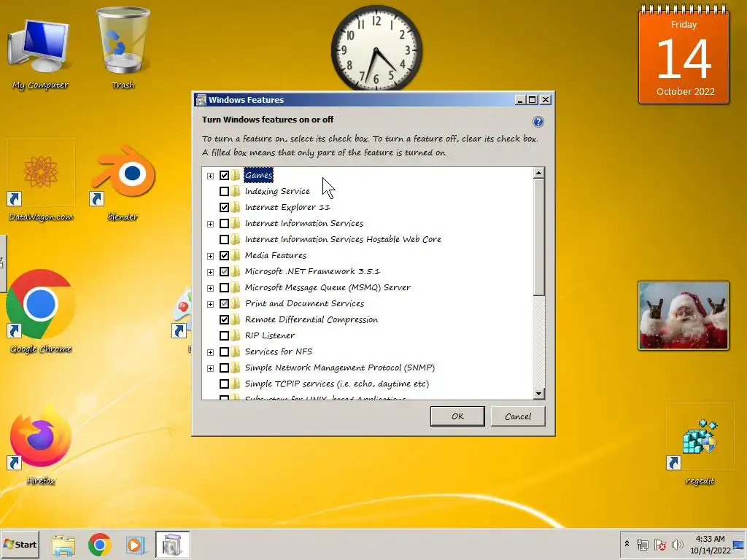Expand the Games tree node
The width and height of the screenshot is (747, 560).
(210, 176)
